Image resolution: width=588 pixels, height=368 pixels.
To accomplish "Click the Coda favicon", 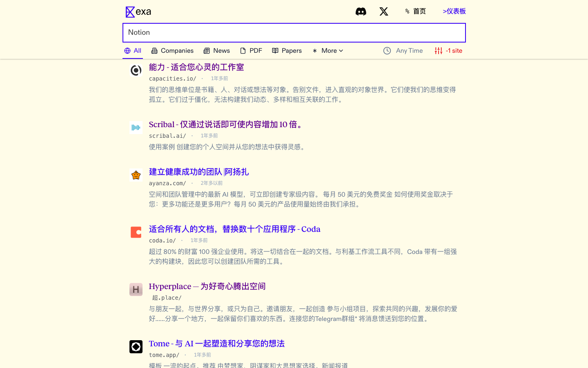I will click(x=136, y=232).
